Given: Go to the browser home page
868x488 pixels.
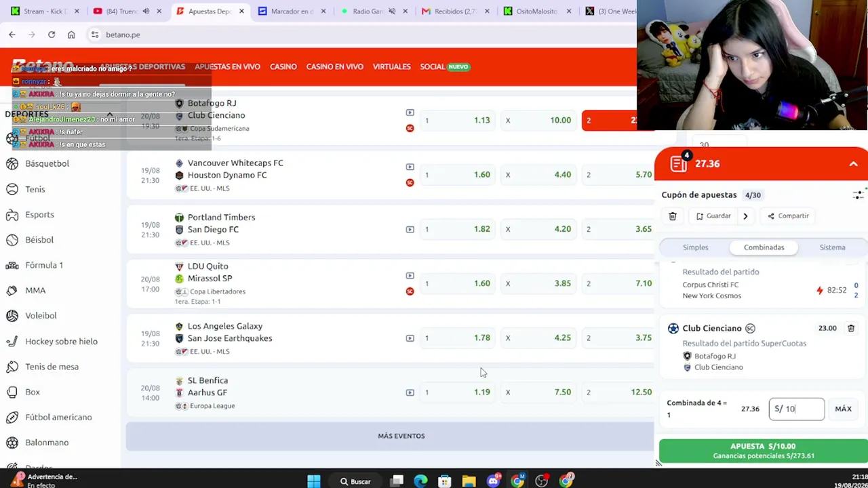Looking at the screenshot, I should point(71,35).
